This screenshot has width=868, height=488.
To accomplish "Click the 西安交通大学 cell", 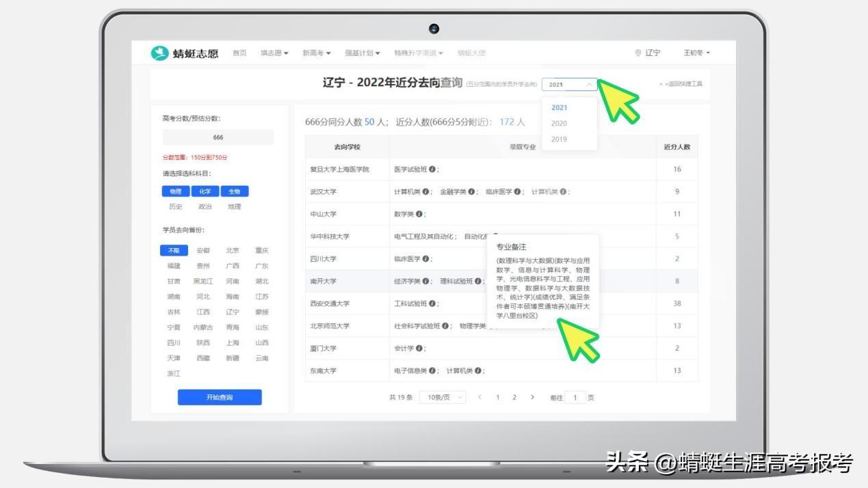I will [347, 303].
